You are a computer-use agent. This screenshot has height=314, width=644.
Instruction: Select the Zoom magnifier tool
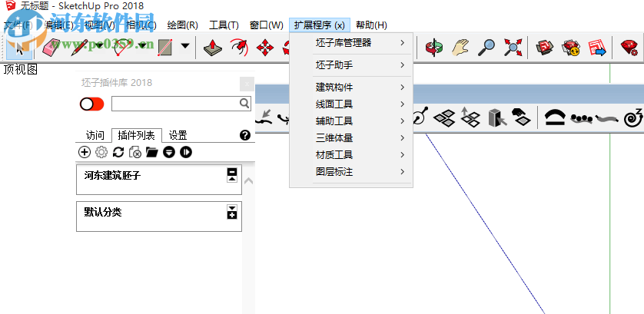(486, 48)
